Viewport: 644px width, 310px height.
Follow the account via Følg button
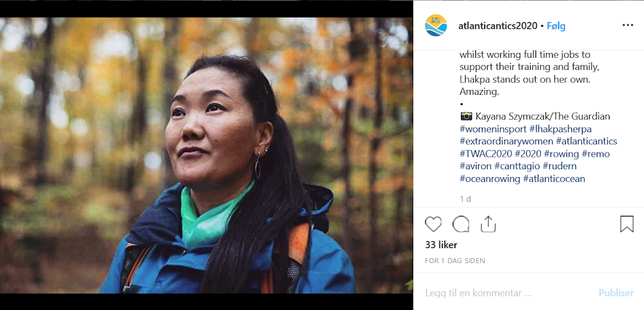point(556,26)
